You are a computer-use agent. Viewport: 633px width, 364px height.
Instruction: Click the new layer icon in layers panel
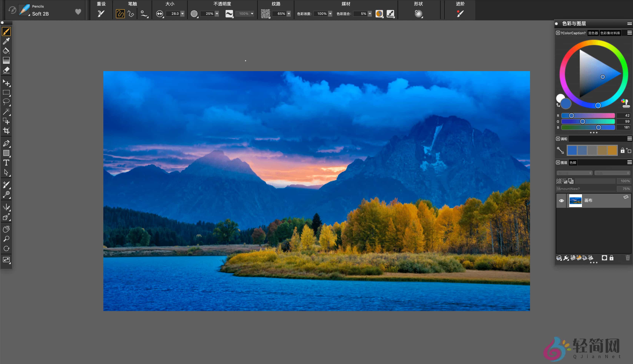pyautogui.click(x=573, y=258)
